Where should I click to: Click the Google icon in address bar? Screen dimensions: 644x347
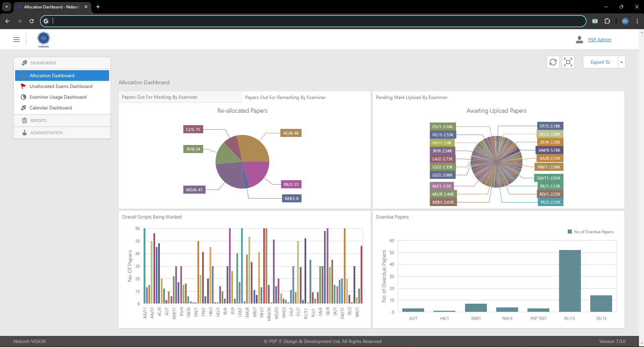(46, 21)
